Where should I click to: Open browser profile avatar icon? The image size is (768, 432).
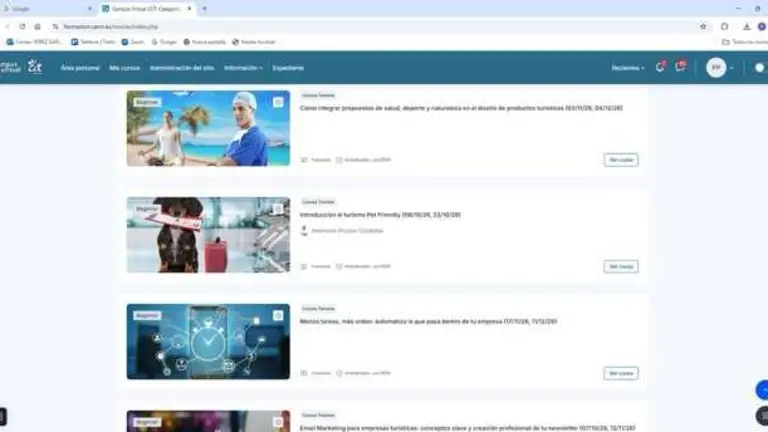point(762,26)
